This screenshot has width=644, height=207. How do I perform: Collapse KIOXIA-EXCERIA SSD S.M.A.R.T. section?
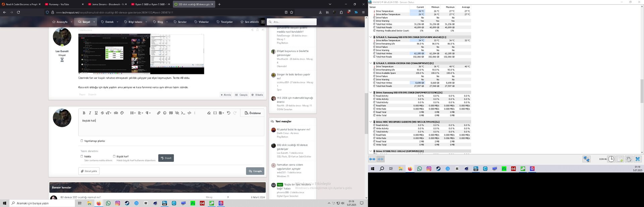[x=371, y=63]
